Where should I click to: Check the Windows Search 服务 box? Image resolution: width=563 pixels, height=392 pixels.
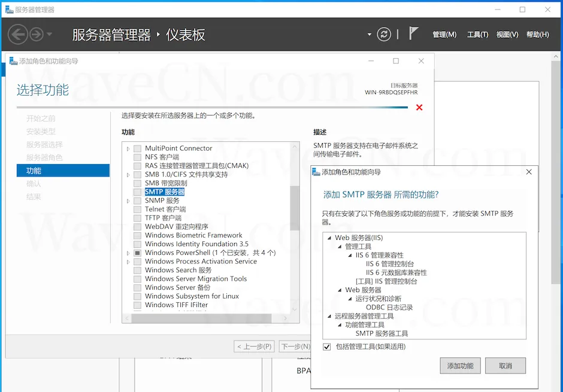click(137, 270)
